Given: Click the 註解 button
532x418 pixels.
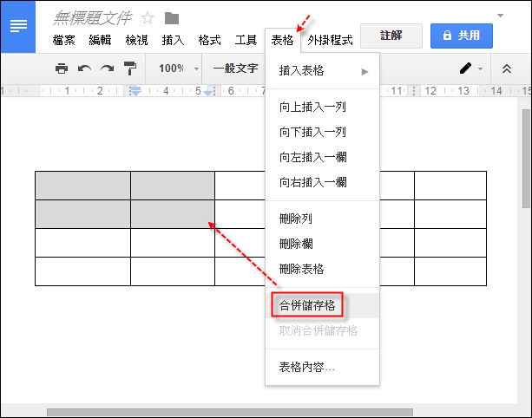Looking at the screenshot, I should point(391,36).
